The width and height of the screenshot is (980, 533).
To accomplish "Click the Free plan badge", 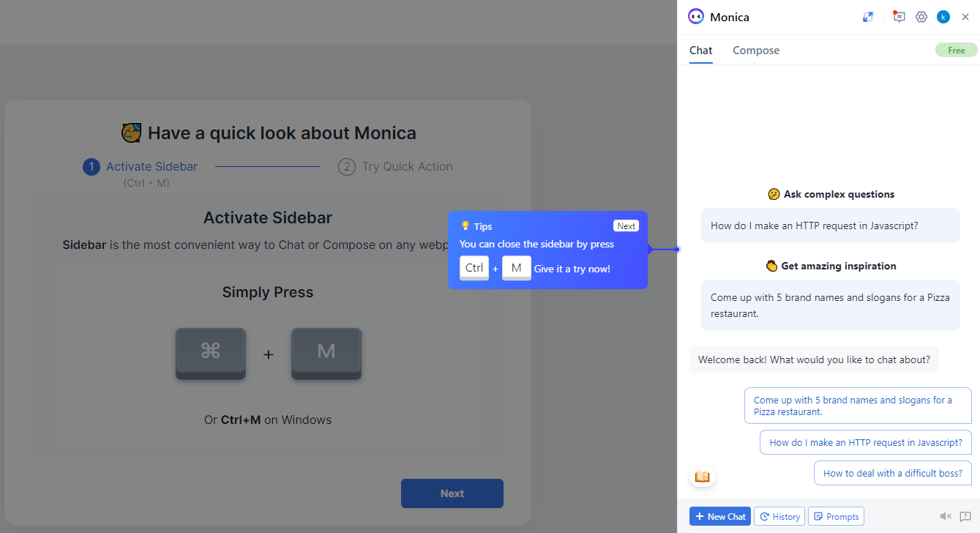I will (x=957, y=51).
